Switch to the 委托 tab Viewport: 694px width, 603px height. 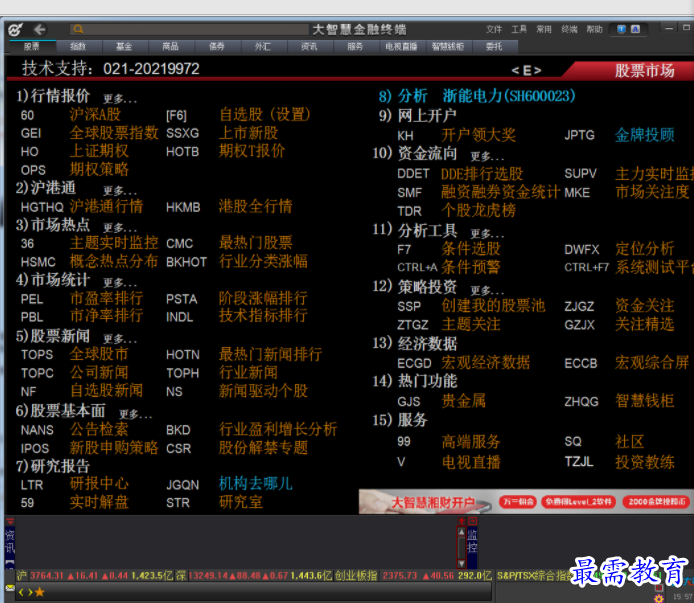pyautogui.click(x=494, y=46)
